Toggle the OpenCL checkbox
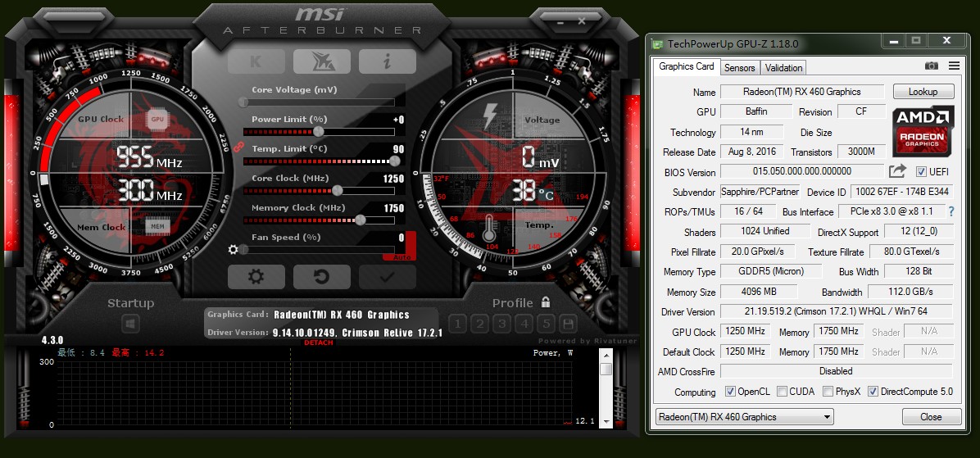This screenshot has height=458, width=980. coord(730,391)
